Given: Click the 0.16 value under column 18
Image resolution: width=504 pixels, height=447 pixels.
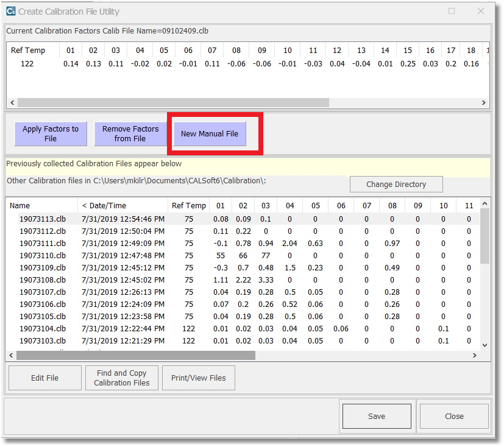Looking at the screenshot, I should click(471, 64).
